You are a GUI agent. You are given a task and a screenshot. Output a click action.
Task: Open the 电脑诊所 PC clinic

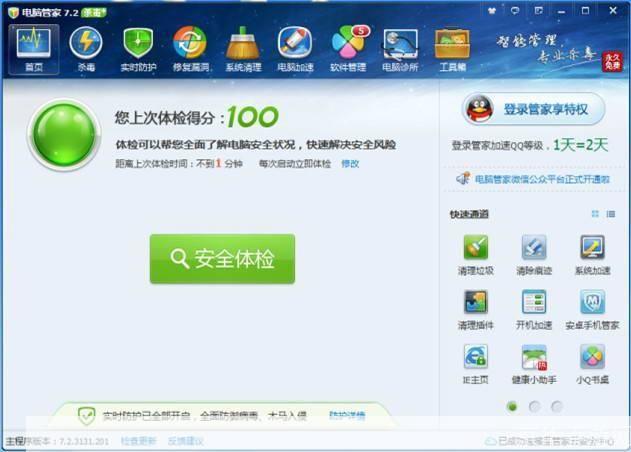point(400,50)
